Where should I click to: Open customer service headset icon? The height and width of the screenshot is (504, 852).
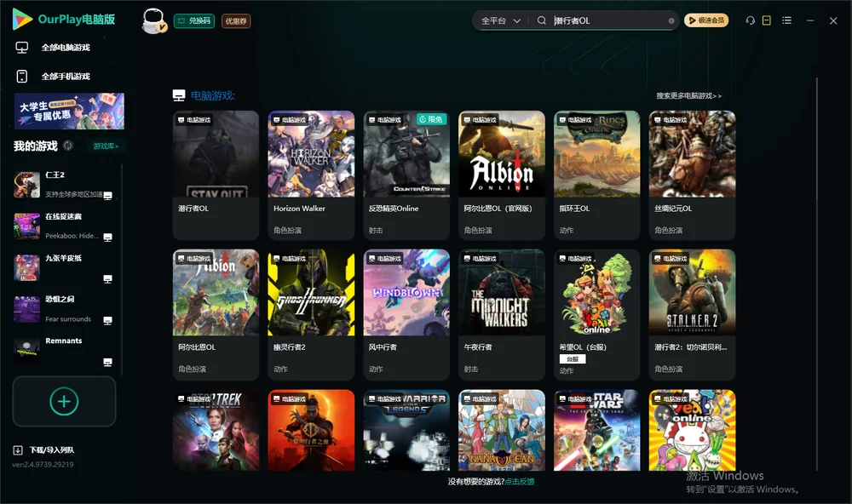pyautogui.click(x=751, y=20)
